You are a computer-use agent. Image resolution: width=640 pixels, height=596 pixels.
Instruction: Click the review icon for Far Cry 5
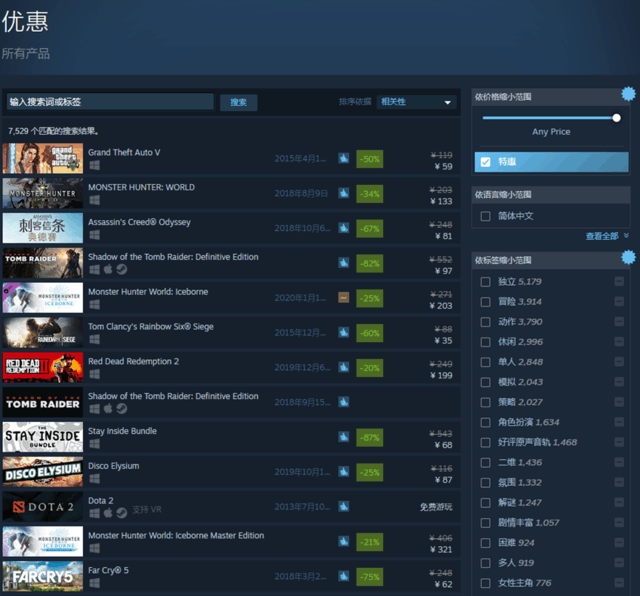click(x=344, y=576)
